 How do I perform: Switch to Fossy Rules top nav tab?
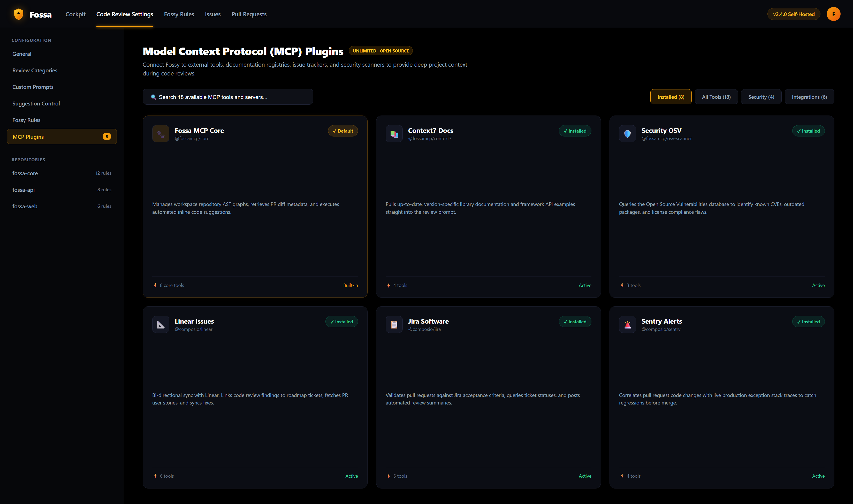coord(179,14)
